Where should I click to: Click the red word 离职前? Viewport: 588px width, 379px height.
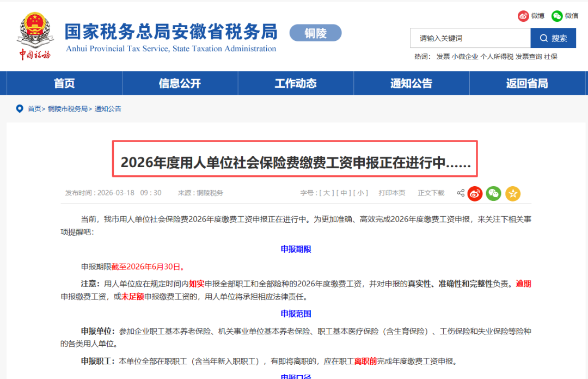366,362
